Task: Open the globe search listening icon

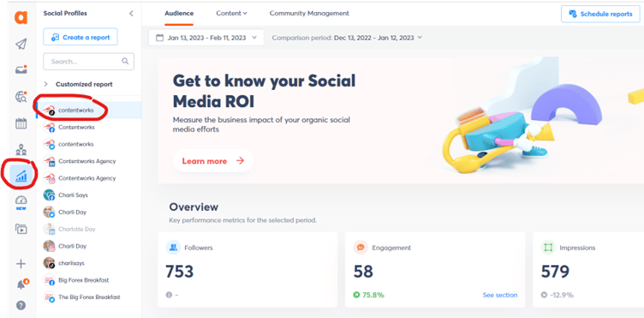Action: (x=21, y=97)
